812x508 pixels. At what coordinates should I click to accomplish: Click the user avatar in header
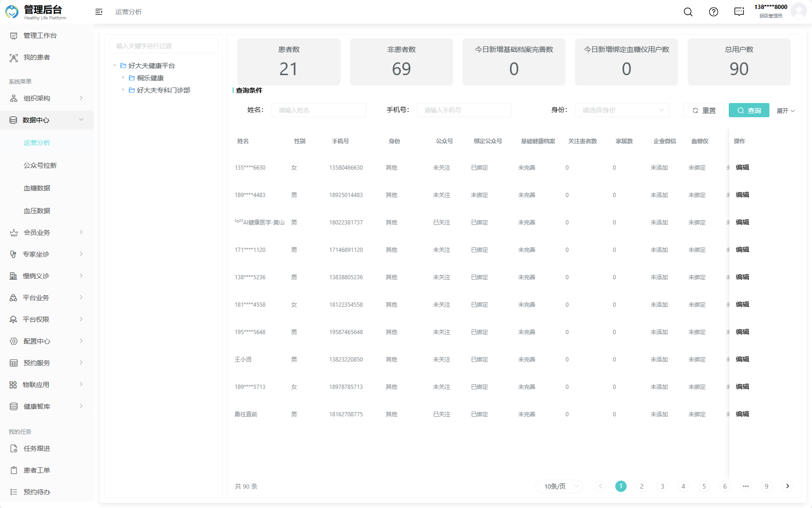coord(799,11)
